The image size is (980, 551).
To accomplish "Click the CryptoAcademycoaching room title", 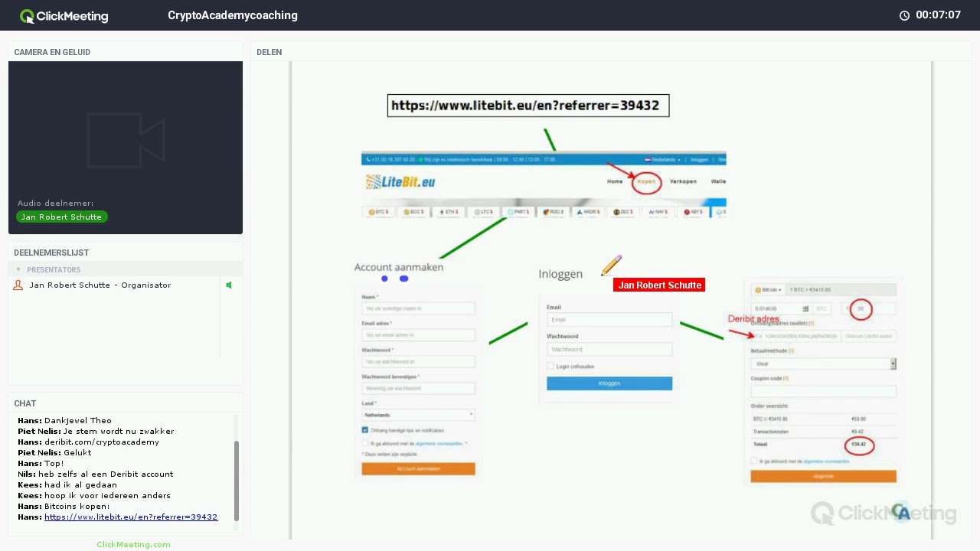I will click(233, 15).
